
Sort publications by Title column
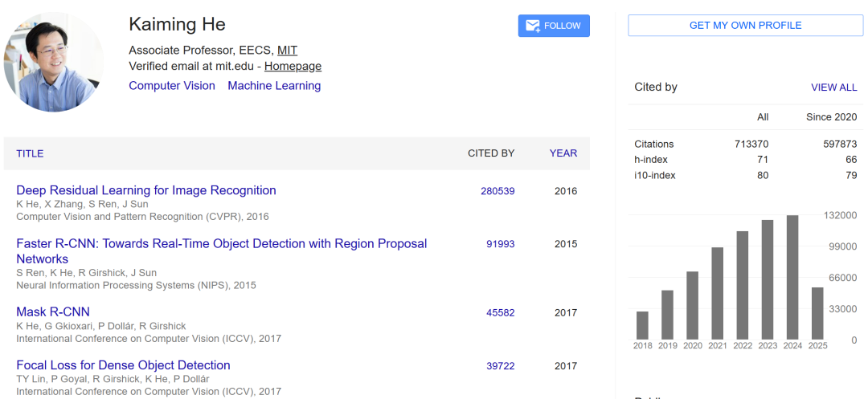[x=30, y=153]
